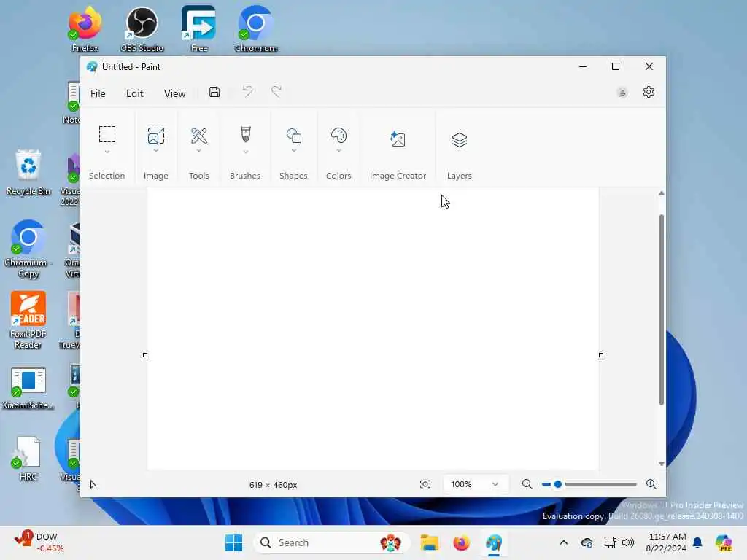Click the Undo arrow icon
The height and width of the screenshot is (560, 747).
(x=247, y=91)
